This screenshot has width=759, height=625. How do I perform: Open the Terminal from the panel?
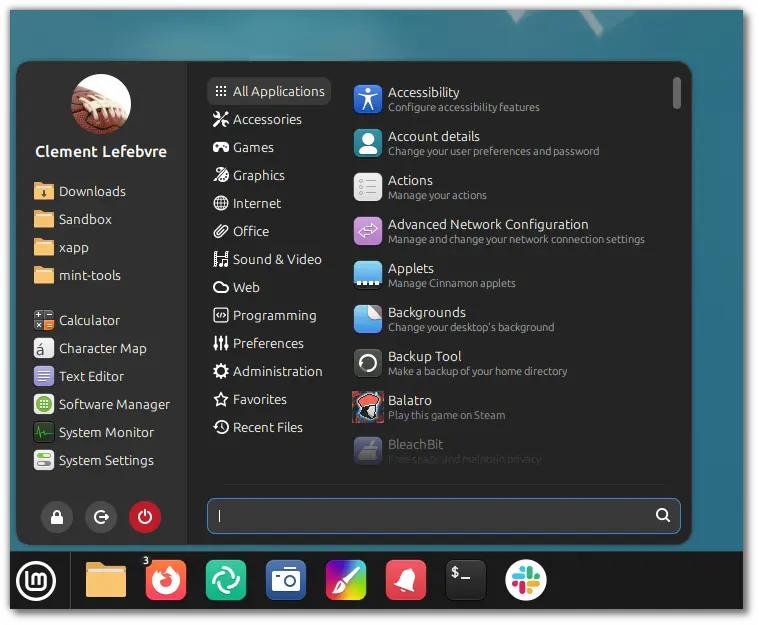click(x=465, y=580)
